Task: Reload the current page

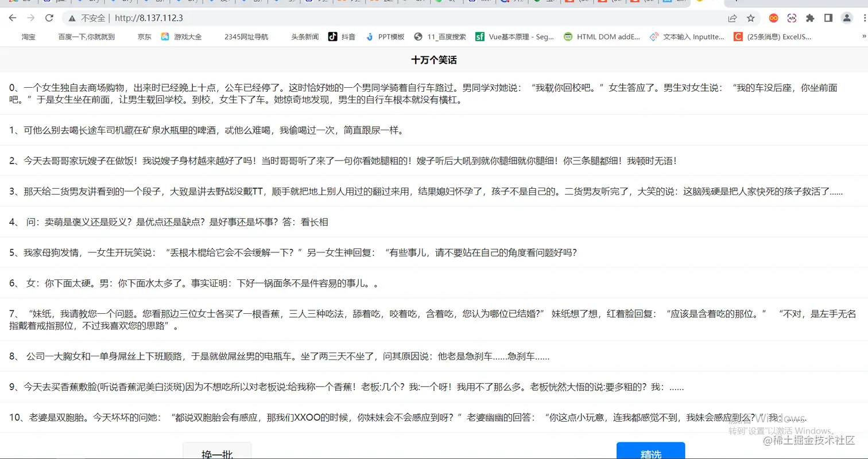Action: click(49, 18)
